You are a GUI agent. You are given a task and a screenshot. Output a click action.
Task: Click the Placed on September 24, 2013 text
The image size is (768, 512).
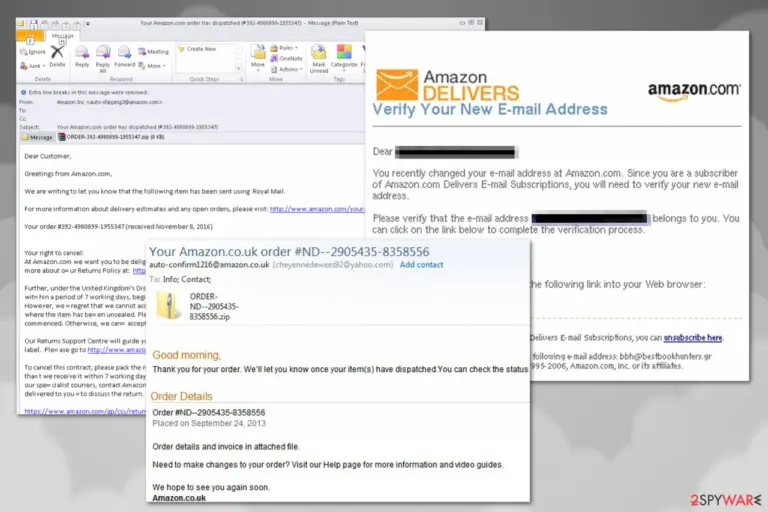point(209,423)
